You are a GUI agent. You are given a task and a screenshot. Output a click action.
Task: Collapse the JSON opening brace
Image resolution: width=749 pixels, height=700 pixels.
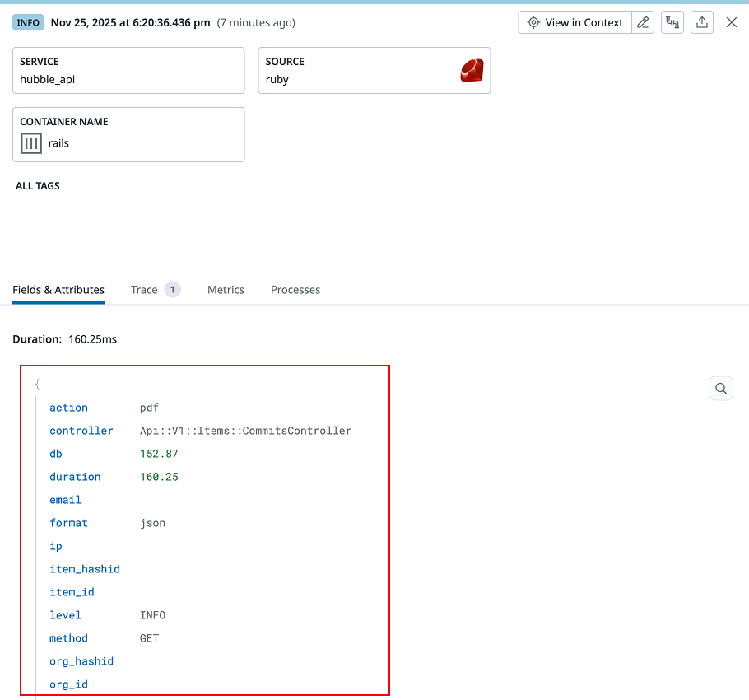(x=37, y=384)
